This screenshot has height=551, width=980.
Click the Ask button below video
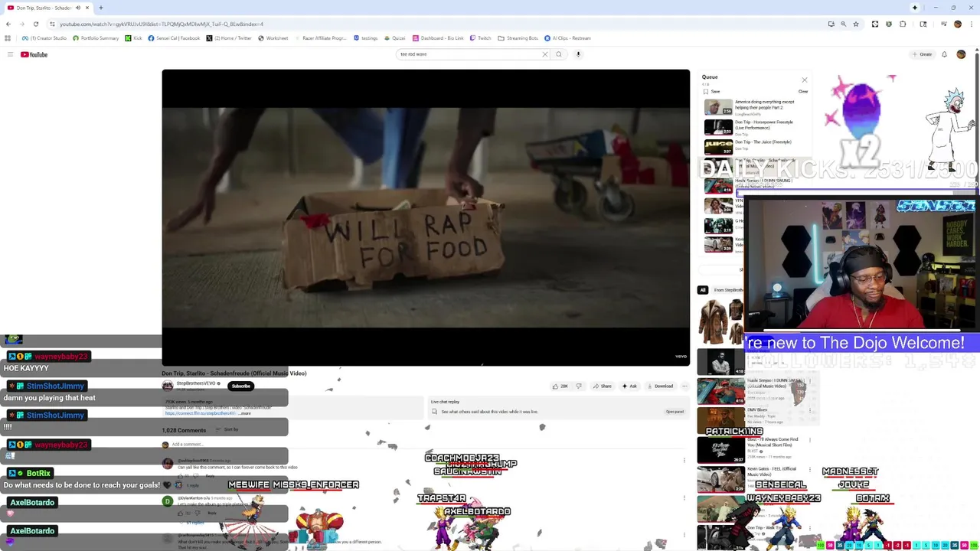(629, 386)
